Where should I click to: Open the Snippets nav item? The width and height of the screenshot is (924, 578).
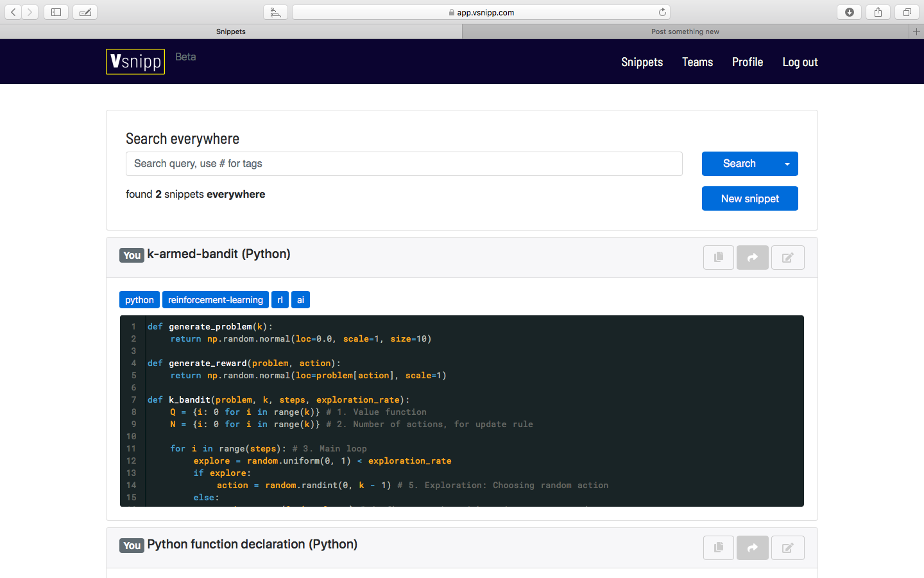pos(642,62)
